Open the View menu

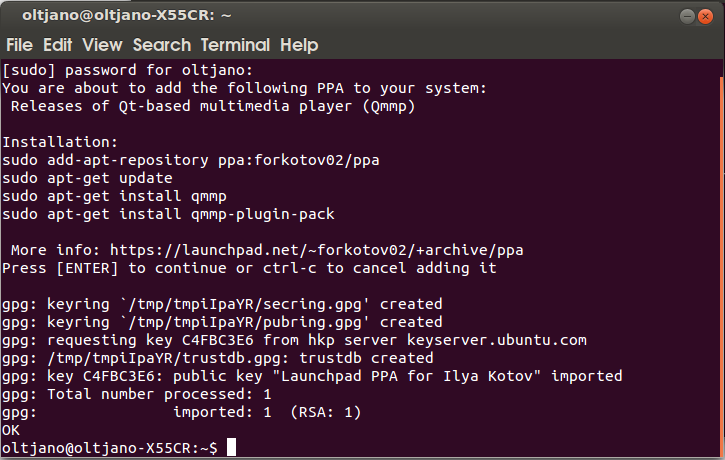[102, 45]
